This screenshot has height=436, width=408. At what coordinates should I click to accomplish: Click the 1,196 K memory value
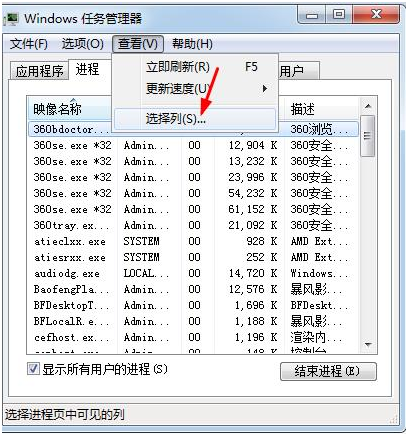[x=256, y=337]
